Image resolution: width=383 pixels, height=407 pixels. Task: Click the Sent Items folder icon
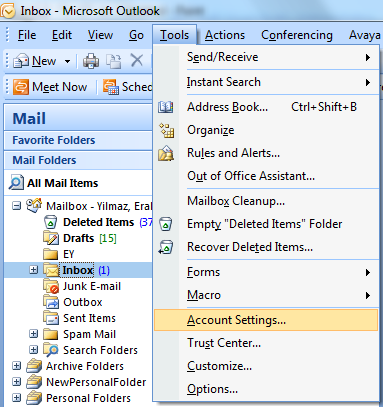pos(51,318)
